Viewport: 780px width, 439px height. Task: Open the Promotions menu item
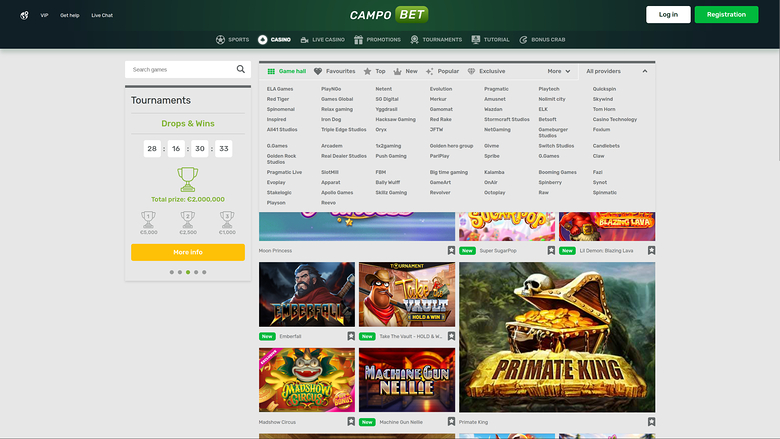pos(377,40)
